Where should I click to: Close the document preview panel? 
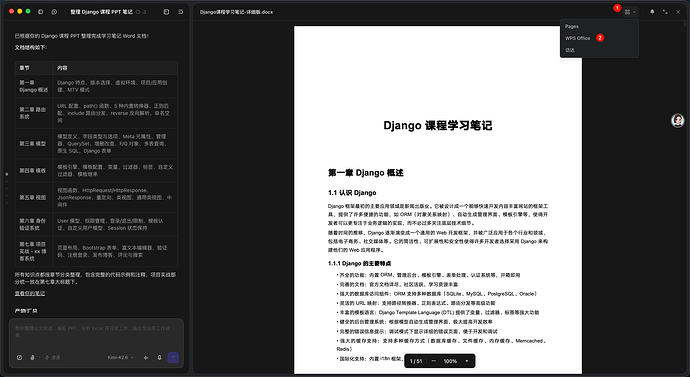tap(678, 12)
